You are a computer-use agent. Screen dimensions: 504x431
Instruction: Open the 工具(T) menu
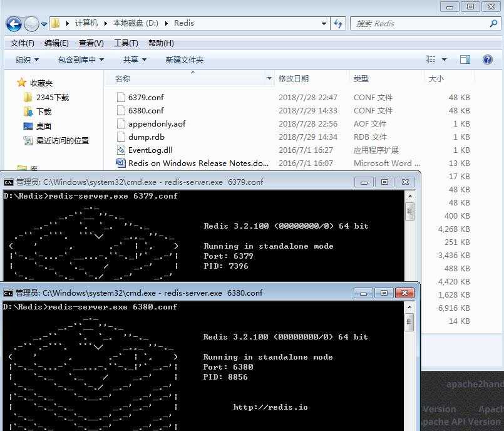(126, 43)
